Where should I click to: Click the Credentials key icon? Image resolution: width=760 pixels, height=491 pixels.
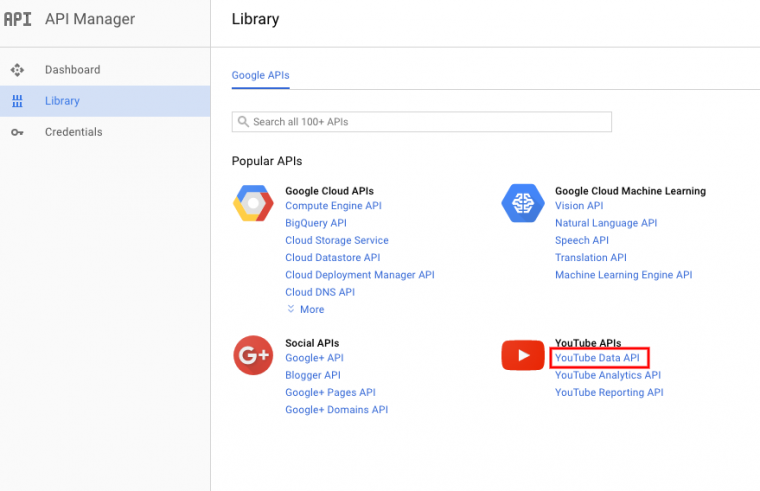(x=17, y=132)
